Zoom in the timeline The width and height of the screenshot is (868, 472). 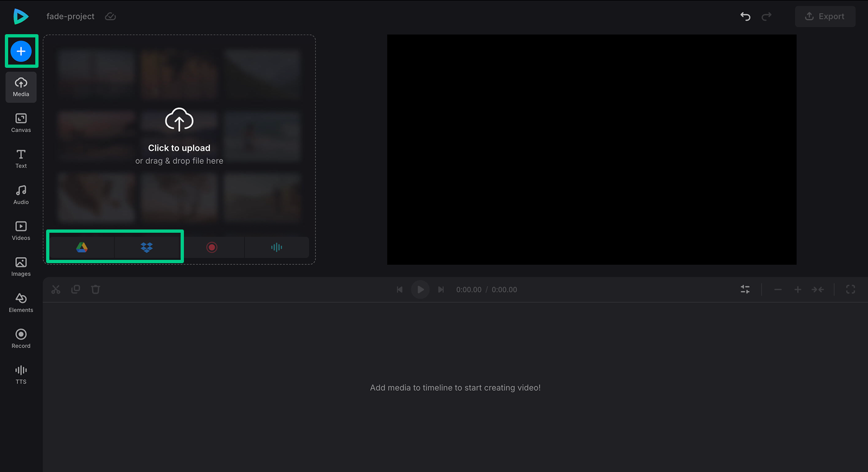tap(798, 290)
